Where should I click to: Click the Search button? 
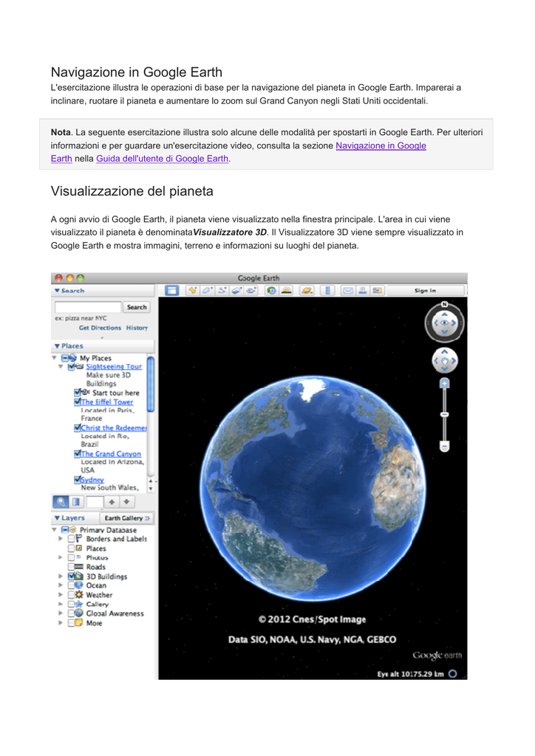137,307
